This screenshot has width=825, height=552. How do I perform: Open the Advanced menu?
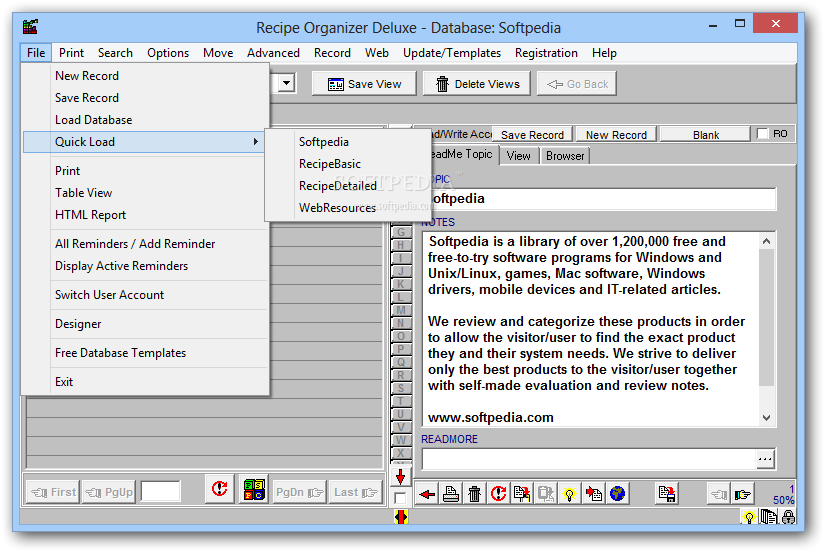273,53
